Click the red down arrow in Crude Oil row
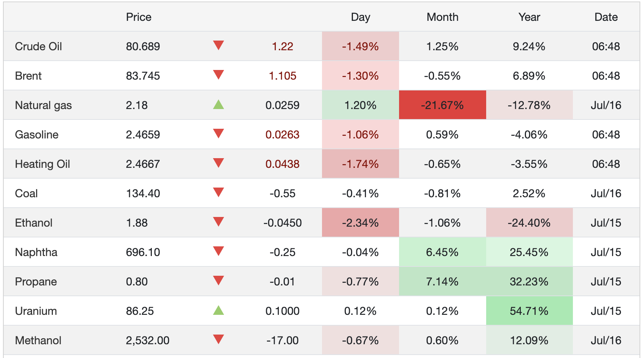This screenshot has height=358, width=644. [x=219, y=45]
